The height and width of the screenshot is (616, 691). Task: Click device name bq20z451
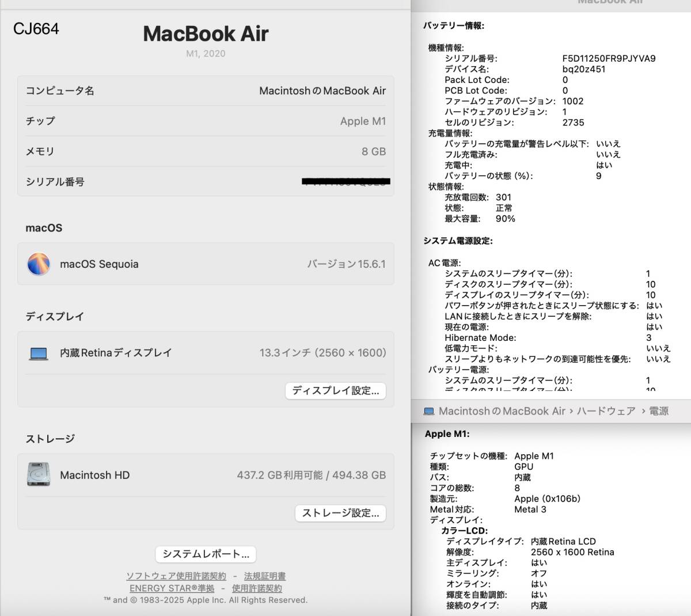click(584, 69)
